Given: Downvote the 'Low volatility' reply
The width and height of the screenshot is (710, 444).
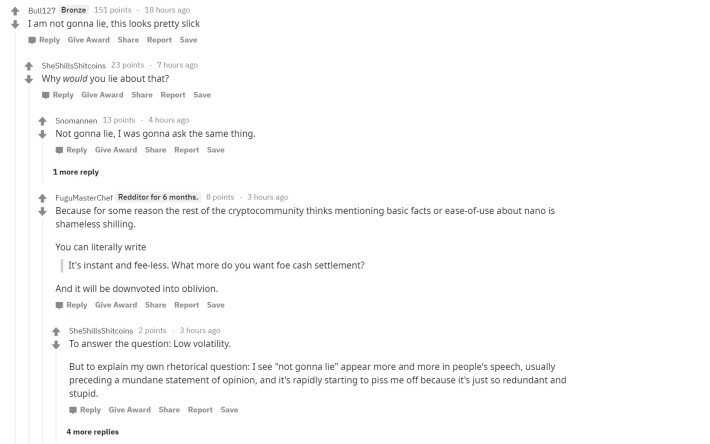Looking at the screenshot, I should [56, 345].
